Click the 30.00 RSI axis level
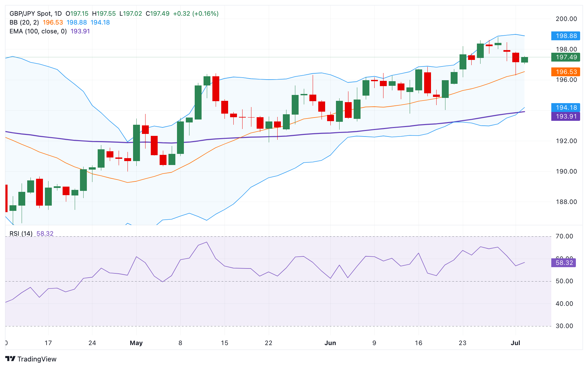 pos(564,326)
